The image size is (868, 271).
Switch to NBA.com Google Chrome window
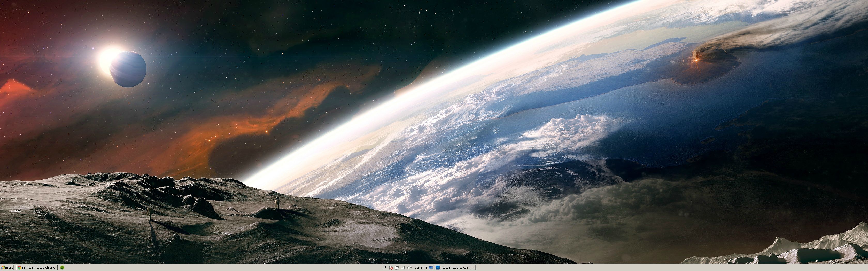click(x=36, y=268)
